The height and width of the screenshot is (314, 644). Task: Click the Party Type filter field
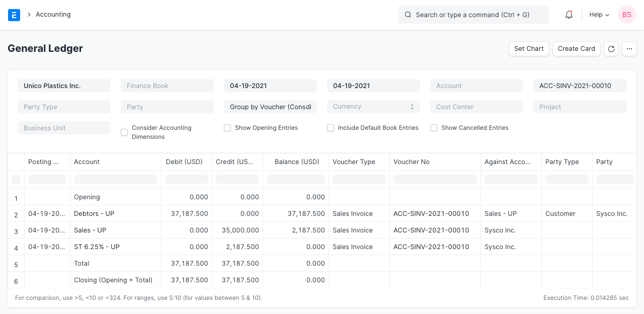pos(64,107)
